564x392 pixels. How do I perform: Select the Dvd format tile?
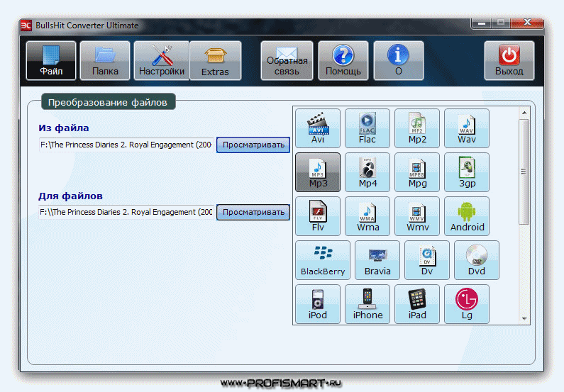[477, 260]
